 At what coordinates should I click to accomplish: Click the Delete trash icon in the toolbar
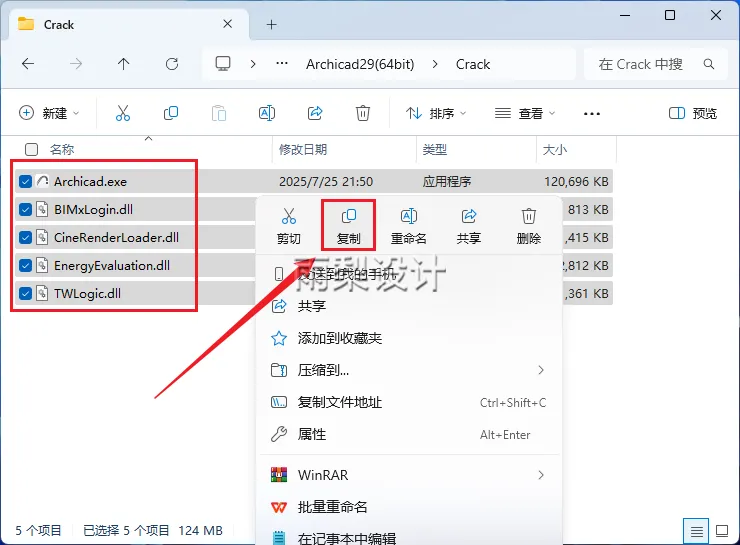[362, 113]
